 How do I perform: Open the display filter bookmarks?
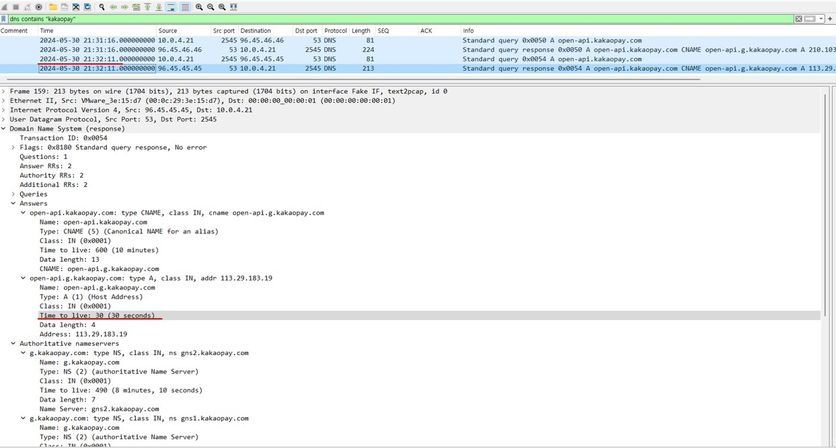pyautogui.click(x=4, y=19)
